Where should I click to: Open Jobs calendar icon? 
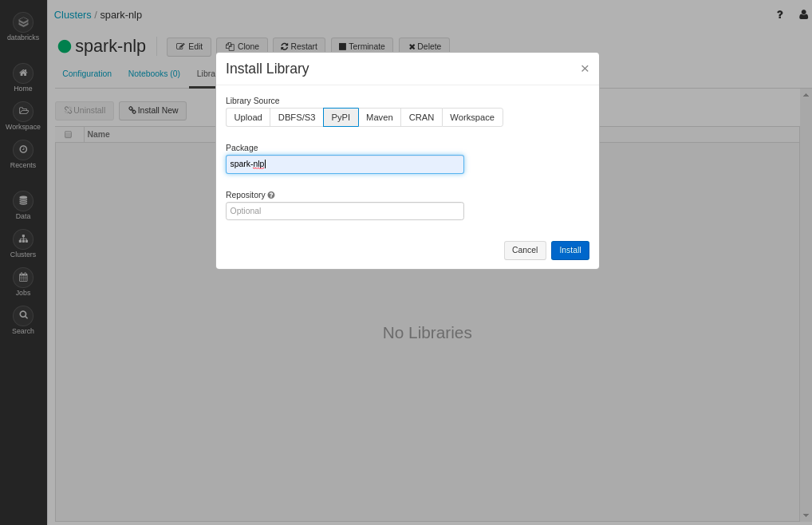point(23,278)
